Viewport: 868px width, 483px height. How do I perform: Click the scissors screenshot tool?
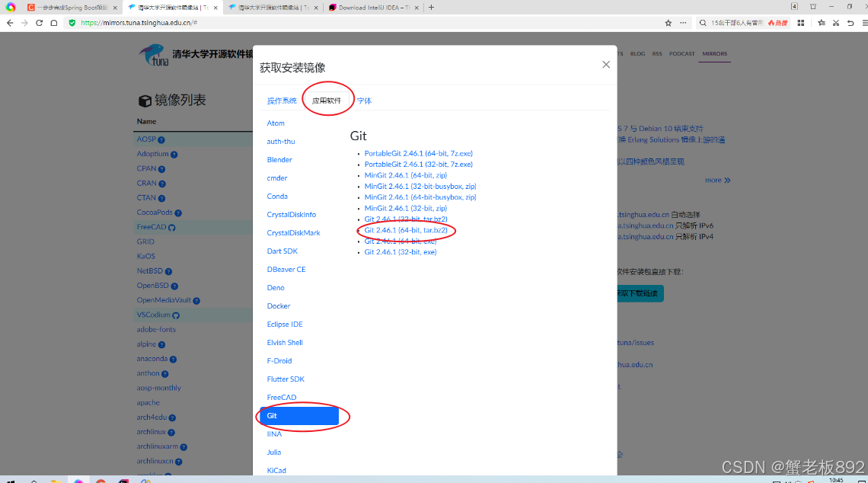pos(836,23)
